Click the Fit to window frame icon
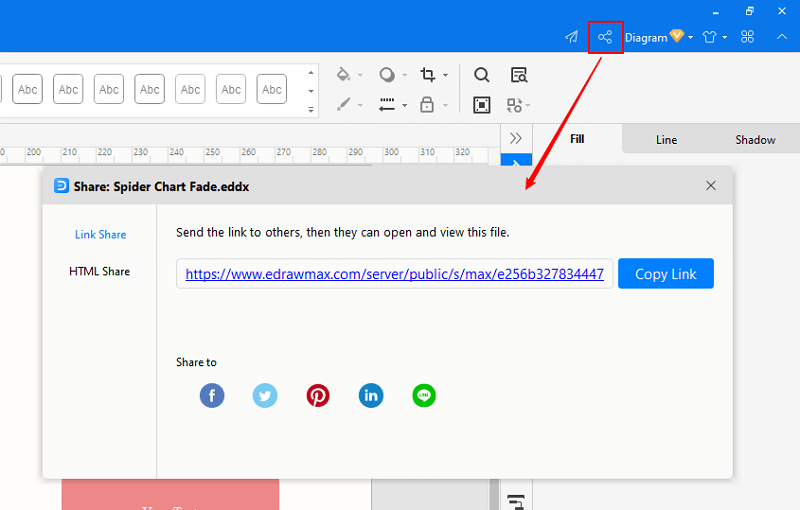 482,105
